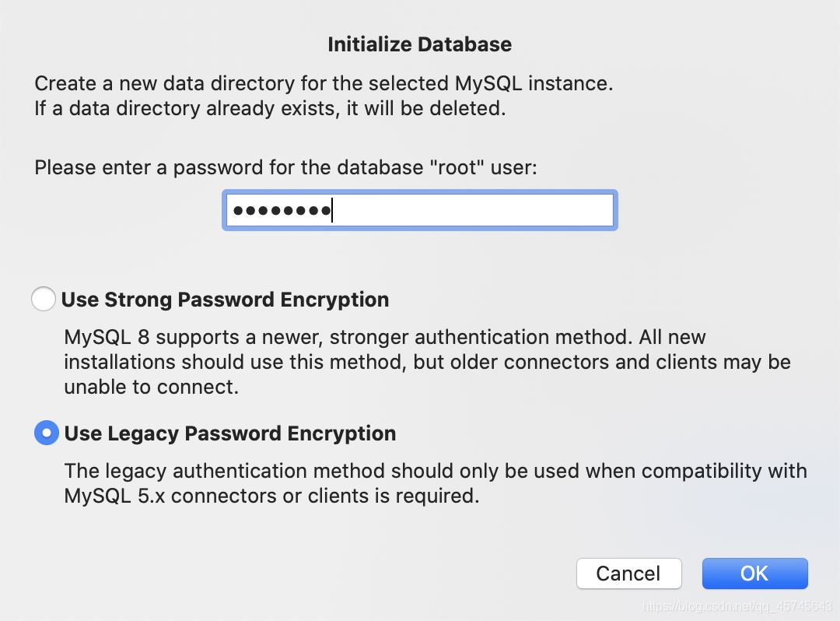This screenshot has height=621, width=840.
Task: Dismiss the dialog with the Cancel button
Action: pos(629,574)
